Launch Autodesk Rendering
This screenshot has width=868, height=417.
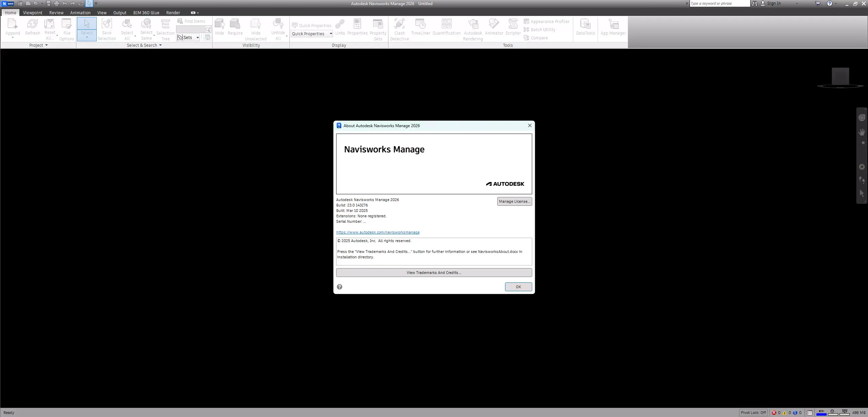pyautogui.click(x=472, y=29)
